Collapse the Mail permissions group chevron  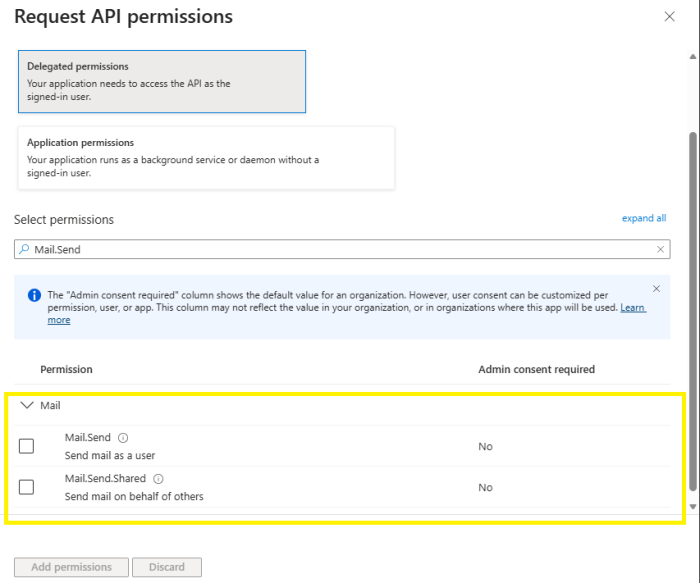click(x=27, y=406)
